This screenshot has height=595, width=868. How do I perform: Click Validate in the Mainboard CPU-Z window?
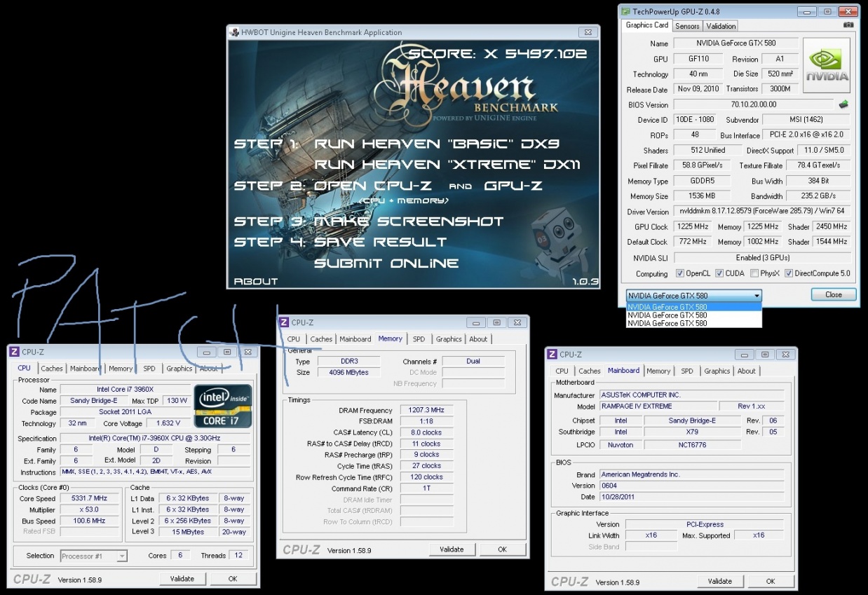pos(719,581)
